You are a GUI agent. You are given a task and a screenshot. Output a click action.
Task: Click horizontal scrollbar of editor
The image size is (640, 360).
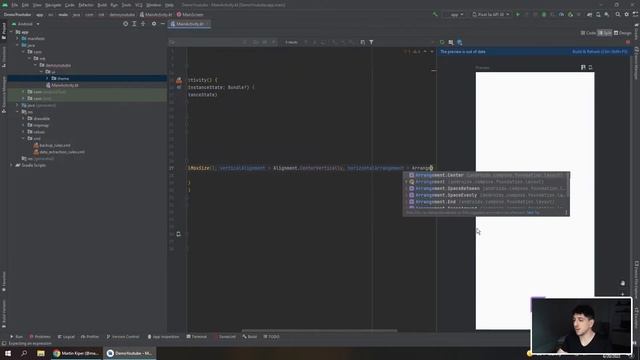tap(320, 331)
